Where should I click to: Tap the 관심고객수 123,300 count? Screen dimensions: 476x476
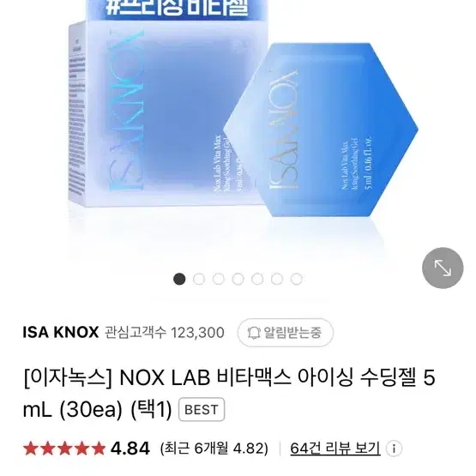click(165, 333)
